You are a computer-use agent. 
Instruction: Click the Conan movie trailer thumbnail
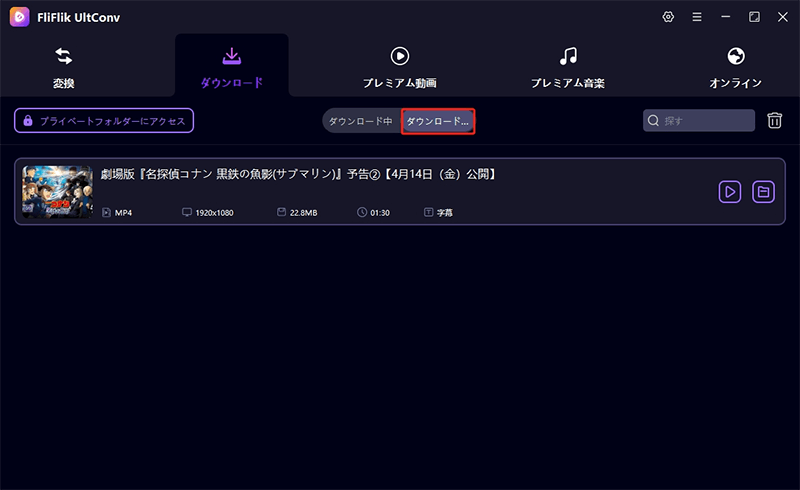coord(57,191)
